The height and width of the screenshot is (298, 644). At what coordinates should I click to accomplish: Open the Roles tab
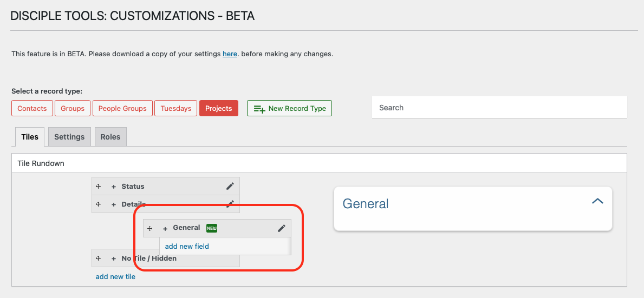coord(110,137)
